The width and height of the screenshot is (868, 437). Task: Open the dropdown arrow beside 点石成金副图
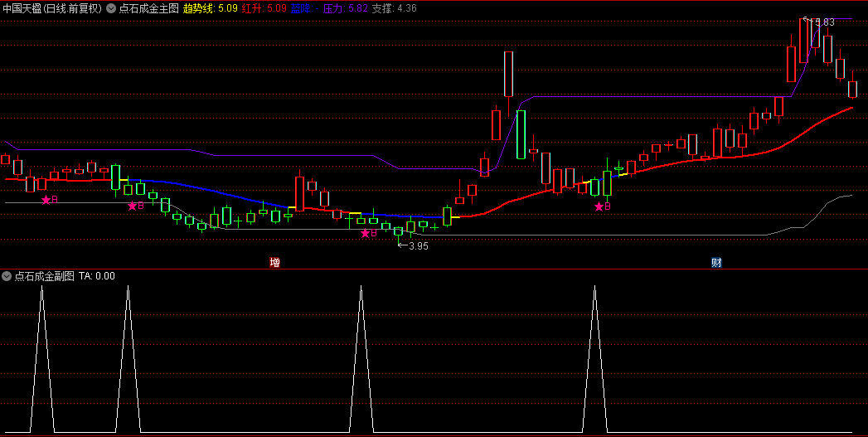[x=7, y=276]
